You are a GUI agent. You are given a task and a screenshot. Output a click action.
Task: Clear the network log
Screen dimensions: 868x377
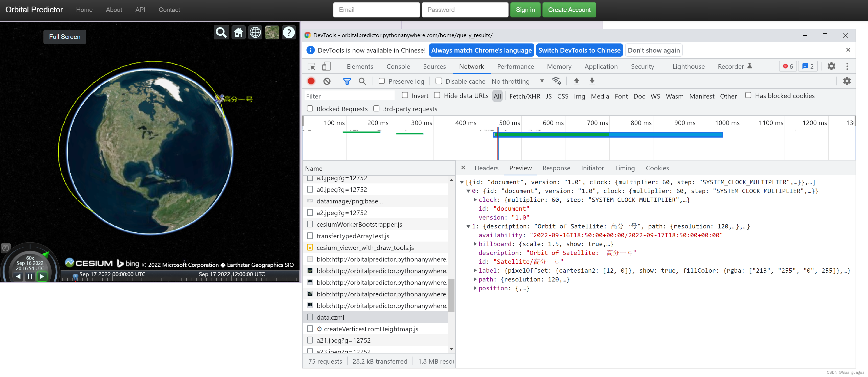point(327,81)
